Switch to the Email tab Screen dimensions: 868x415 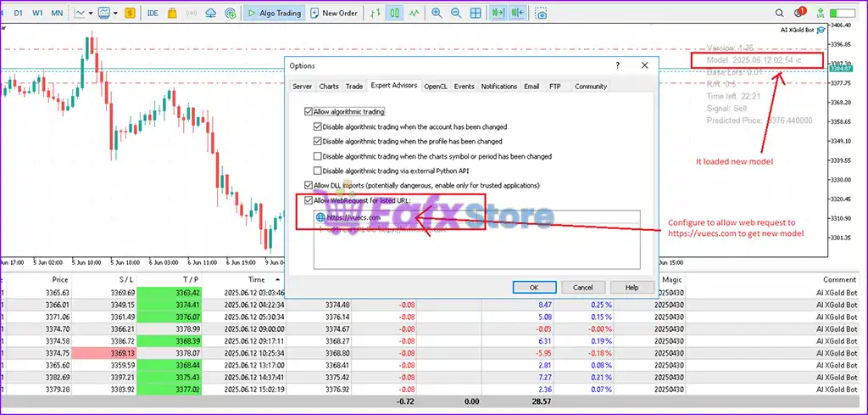point(531,87)
